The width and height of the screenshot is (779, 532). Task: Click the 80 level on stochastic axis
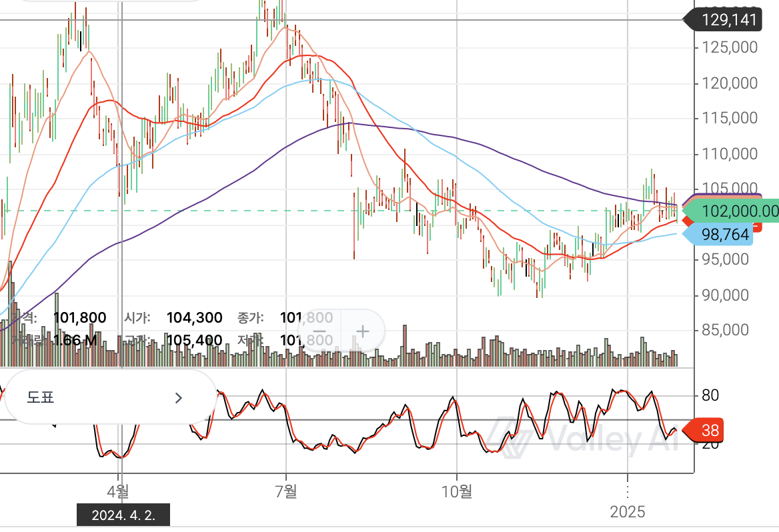point(710,395)
